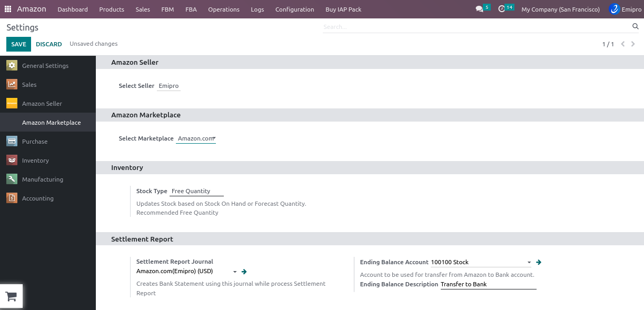
Task: Go to next record arrow
Action: 633,44
